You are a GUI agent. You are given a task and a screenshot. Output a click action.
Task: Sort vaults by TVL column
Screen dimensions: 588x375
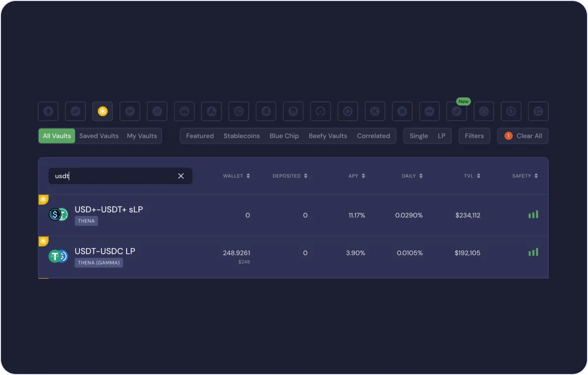click(472, 176)
